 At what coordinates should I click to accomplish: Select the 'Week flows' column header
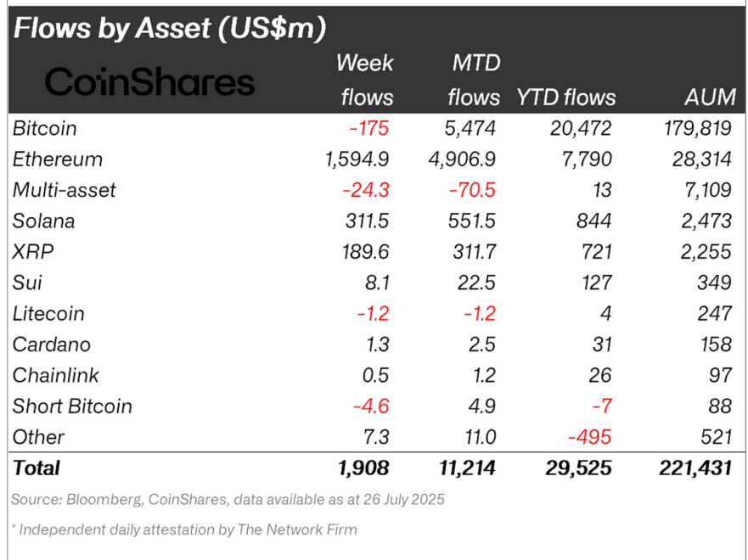tap(365, 80)
